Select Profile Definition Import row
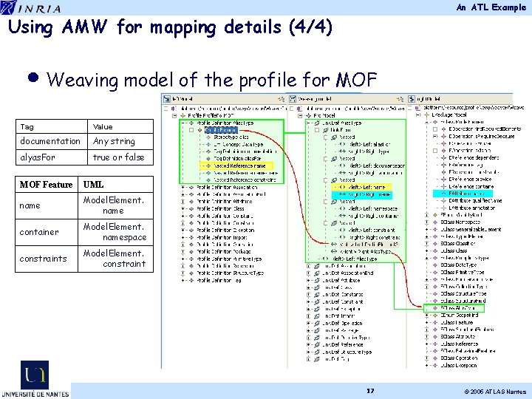This screenshot has height=399, width=532. (222, 237)
